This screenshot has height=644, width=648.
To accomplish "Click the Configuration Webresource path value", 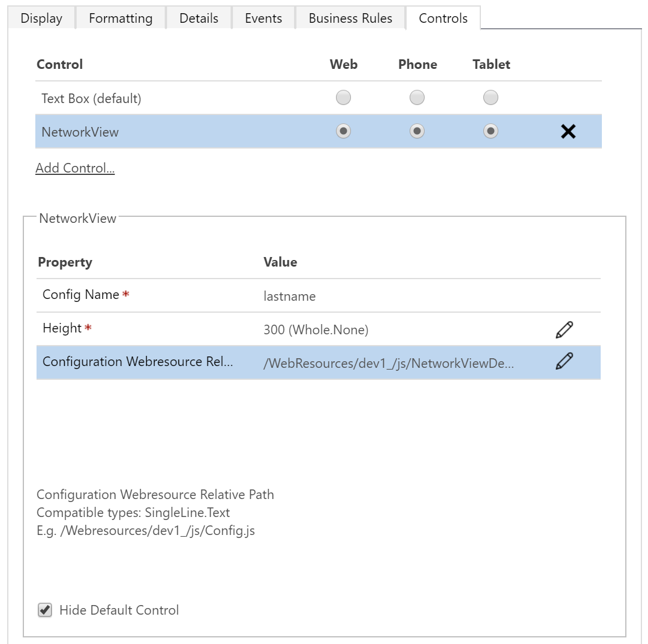I will point(389,363).
